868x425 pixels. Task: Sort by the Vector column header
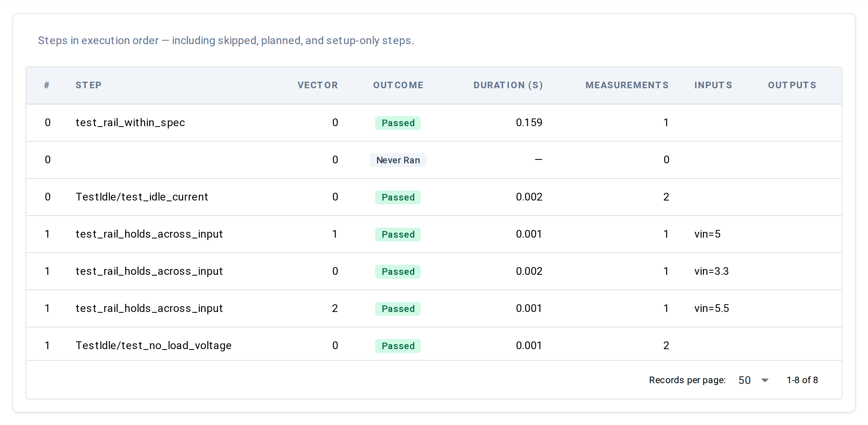pos(318,85)
